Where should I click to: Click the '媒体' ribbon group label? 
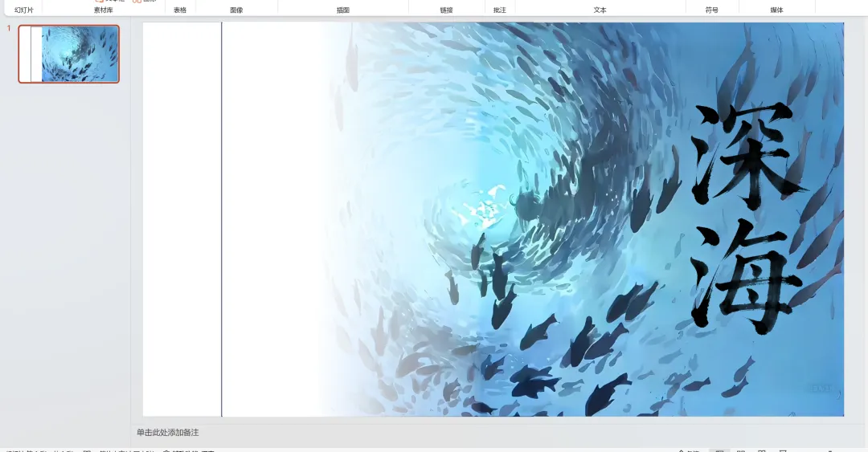point(776,10)
